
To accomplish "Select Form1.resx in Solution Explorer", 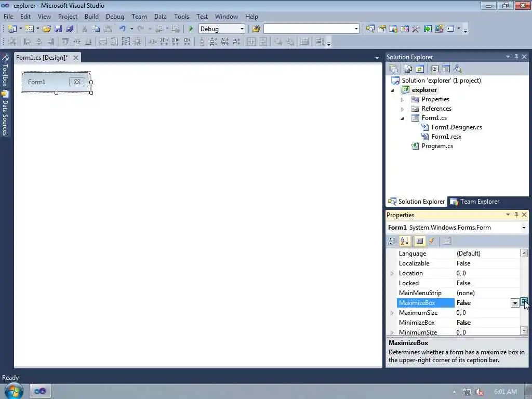I will 446,137.
